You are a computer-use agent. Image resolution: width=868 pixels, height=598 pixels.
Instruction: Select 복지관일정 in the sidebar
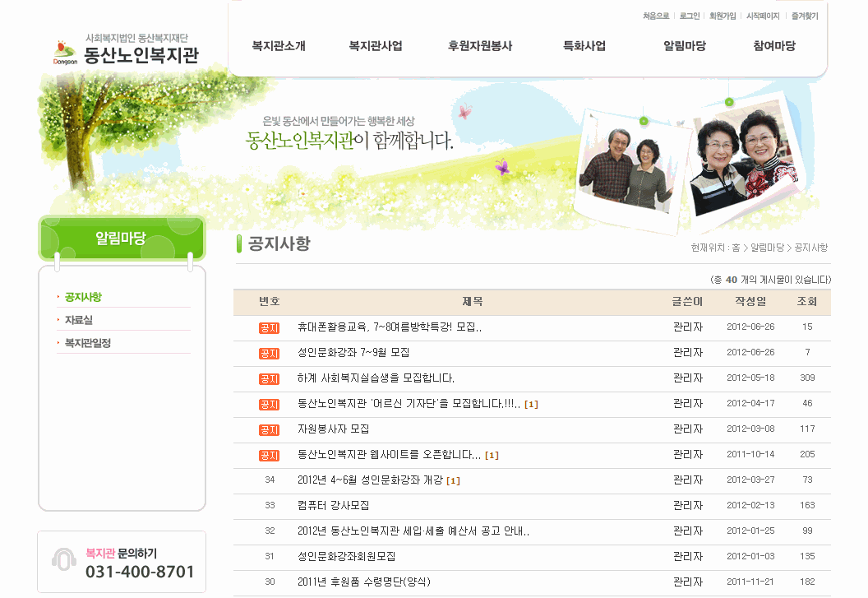pyautogui.click(x=87, y=343)
